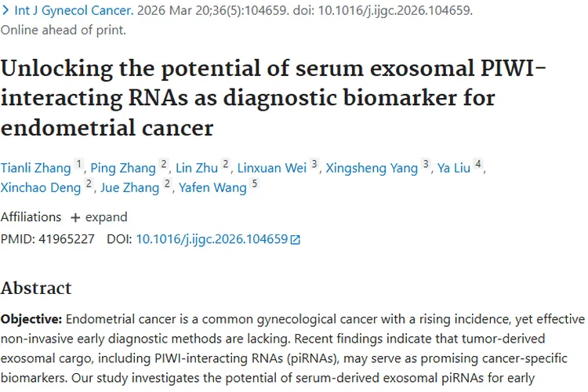Open the Int J Gynecol Cancer journal link
Image resolution: width=588 pixels, height=392 pixels.
pos(68,12)
